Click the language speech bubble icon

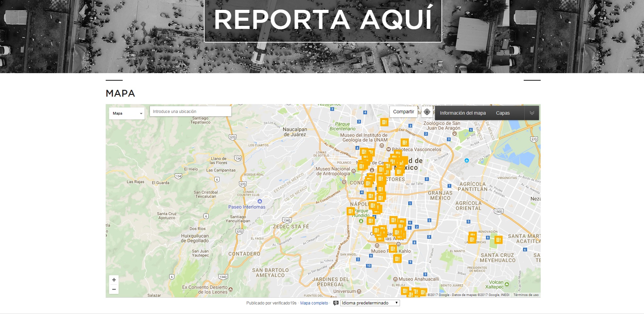[x=336, y=303]
